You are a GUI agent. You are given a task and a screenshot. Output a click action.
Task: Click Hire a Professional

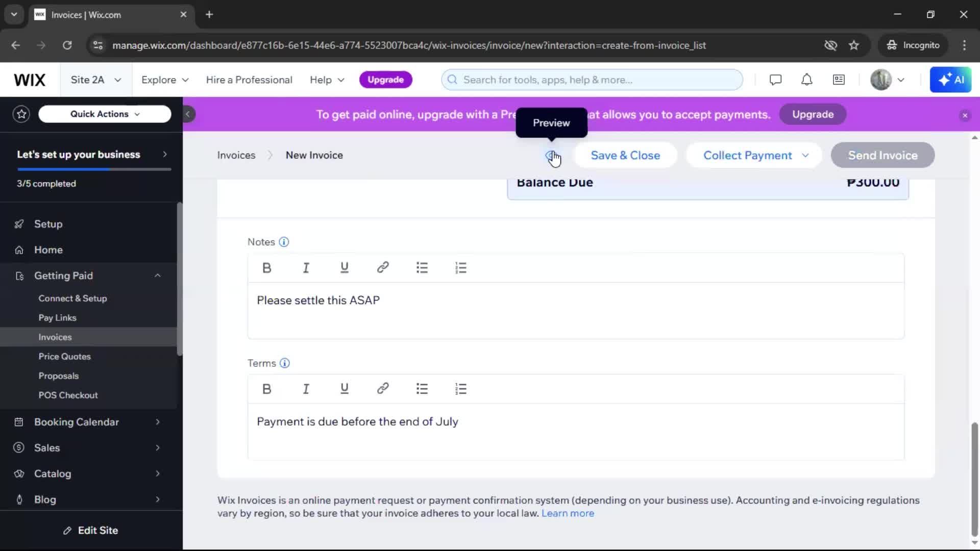pos(249,80)
